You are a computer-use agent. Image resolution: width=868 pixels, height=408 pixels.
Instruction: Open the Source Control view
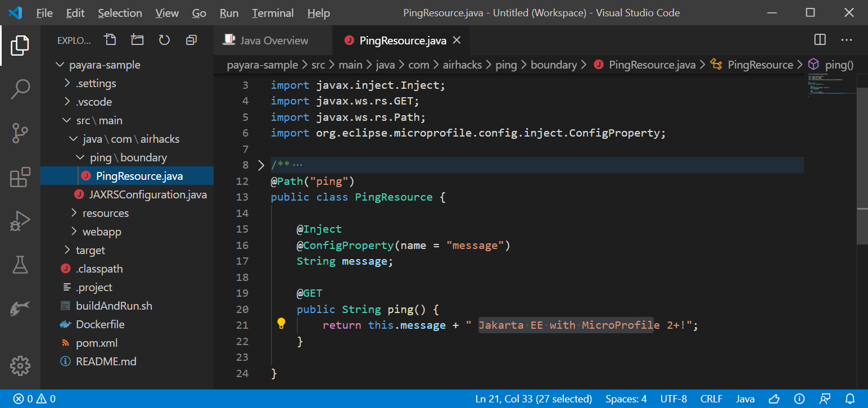pyautogui.click(x=20, y=133)
